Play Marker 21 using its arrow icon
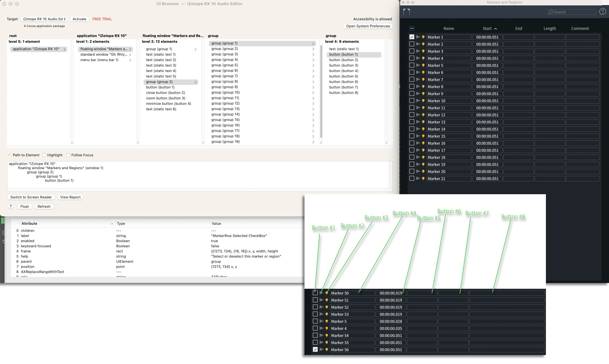The width and height of the screenshot is (609, 364). [418, 178]
